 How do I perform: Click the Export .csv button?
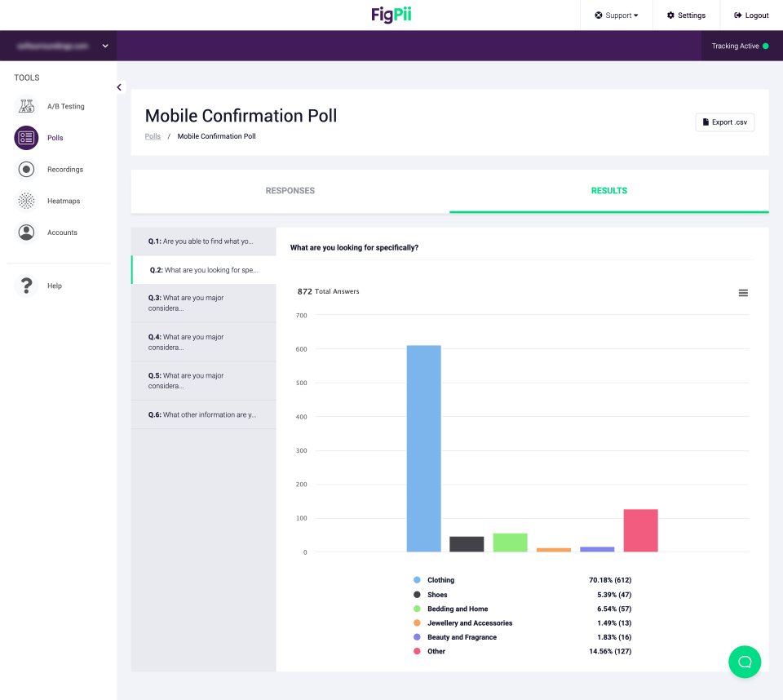(x=724, y=122)
